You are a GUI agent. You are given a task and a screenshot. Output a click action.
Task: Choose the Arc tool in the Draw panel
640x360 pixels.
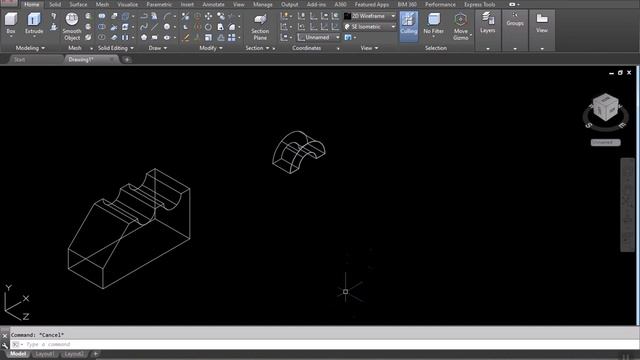coord(167,16)
